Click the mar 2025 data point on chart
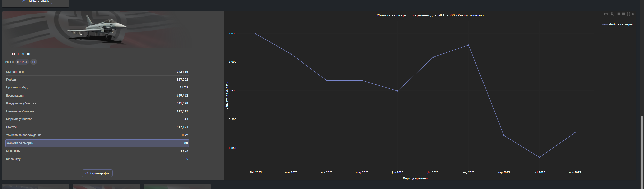Screen dimensions: 644x189 pyautogui.click(x=291, y=54)
